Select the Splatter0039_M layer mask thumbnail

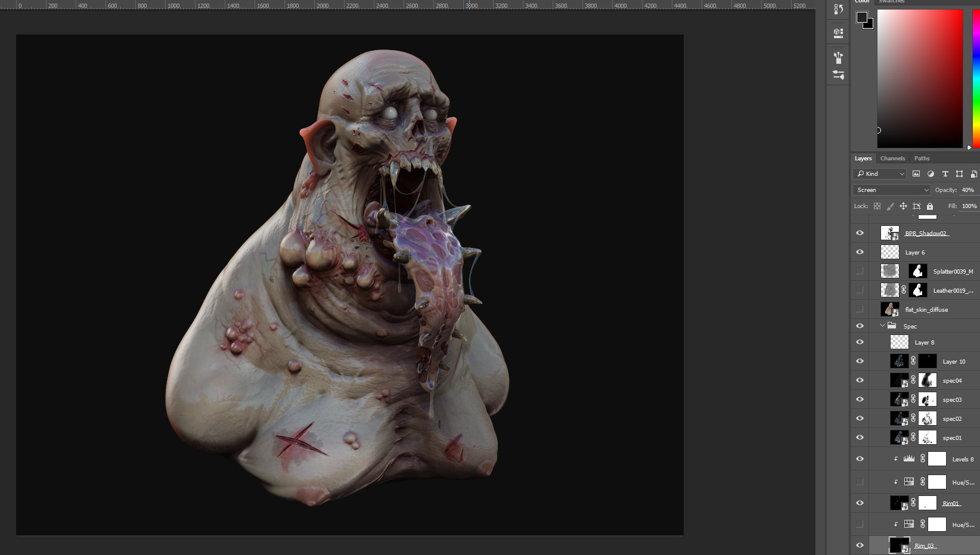click(x=918, y=271)
